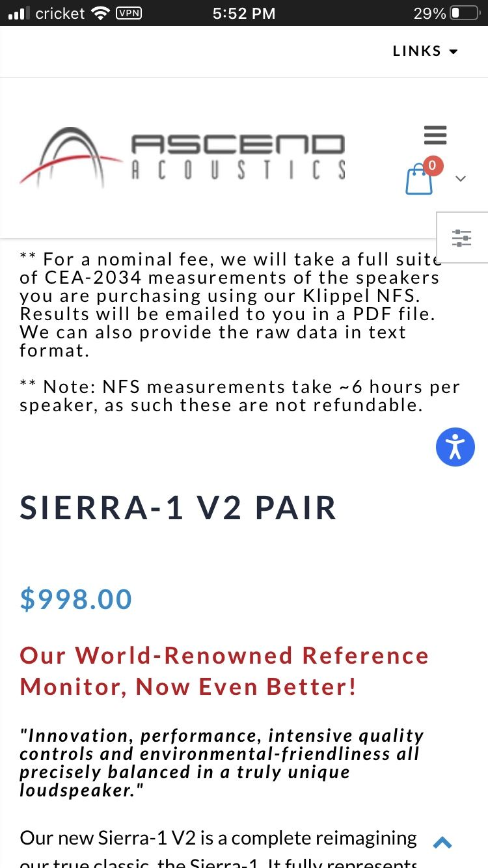Click the red cart item count badge
The height and width of the screenshot is (868, 488).
pyautogui.click(x=432, y=166)
